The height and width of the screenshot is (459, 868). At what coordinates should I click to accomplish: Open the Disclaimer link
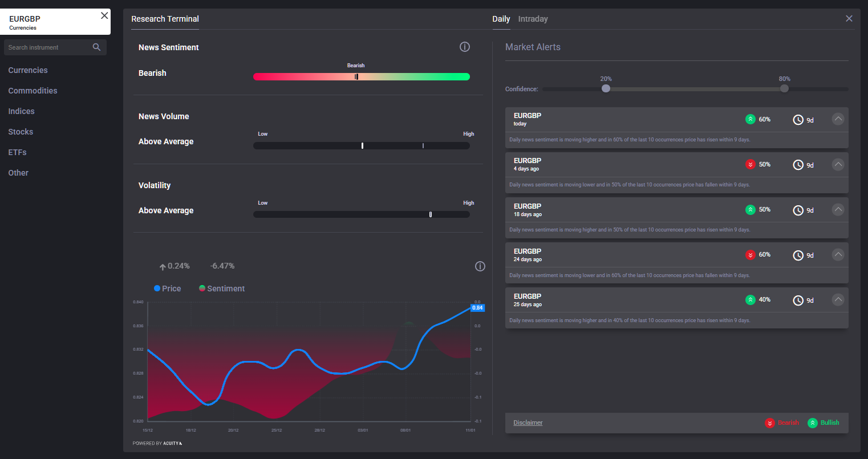point(528,423)
